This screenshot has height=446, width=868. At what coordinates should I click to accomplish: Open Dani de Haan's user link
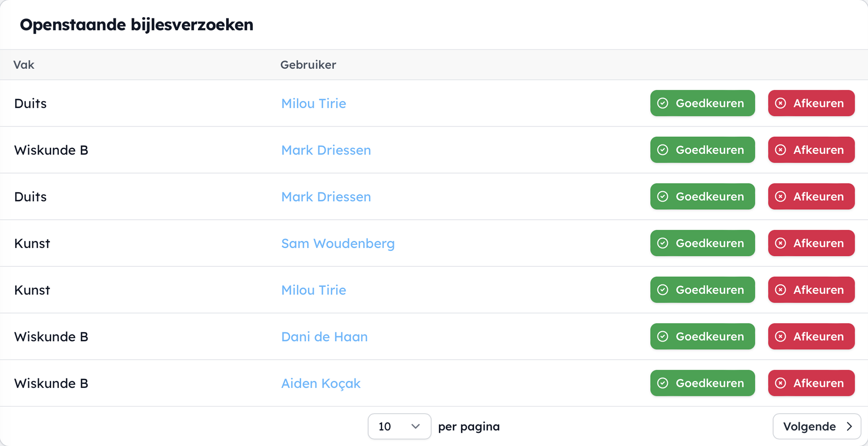[x=324, y=337]
